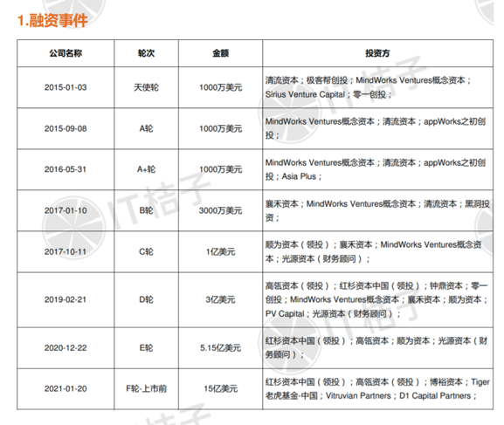
Task: Click the investors cell in the 2015-09-08 row
Action: 377,128
